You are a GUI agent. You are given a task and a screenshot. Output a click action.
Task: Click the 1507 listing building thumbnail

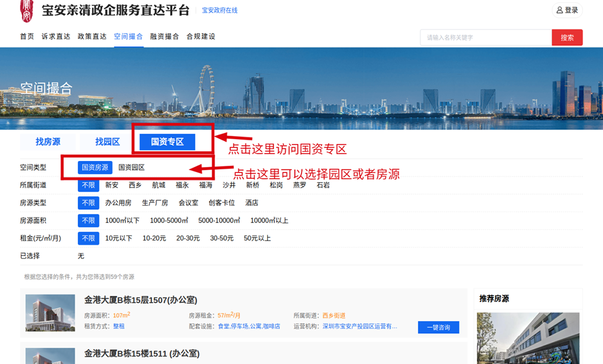tap(51, 313)
